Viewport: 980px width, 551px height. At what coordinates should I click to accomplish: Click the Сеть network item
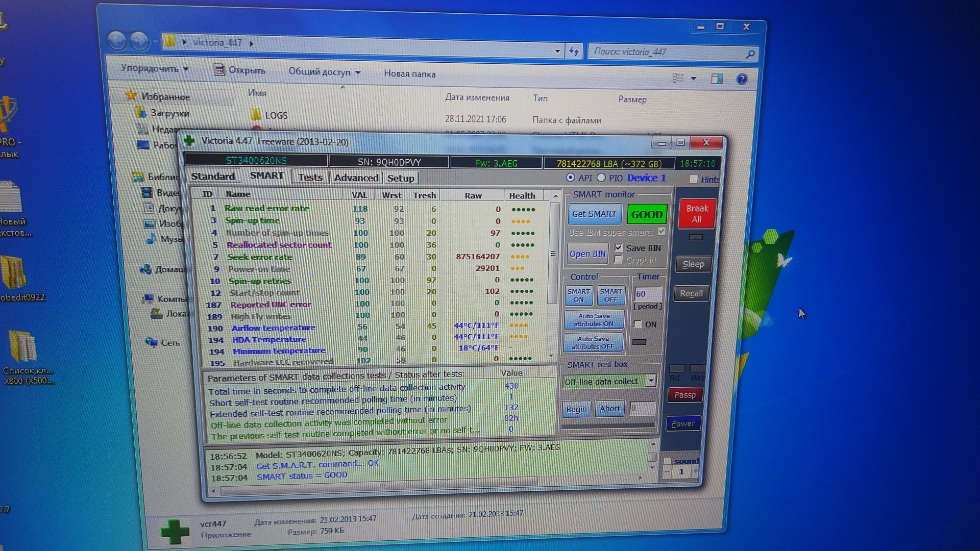point(163,342)
